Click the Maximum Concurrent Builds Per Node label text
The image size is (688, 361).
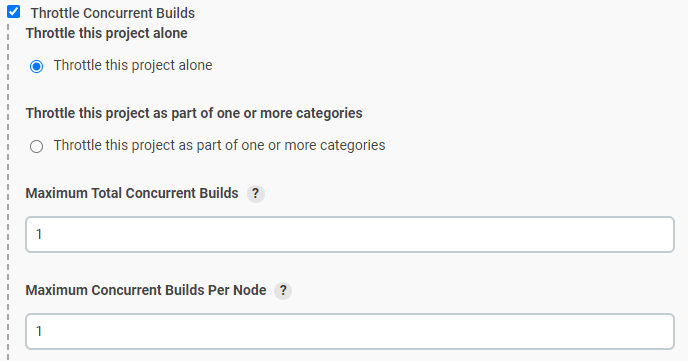146,290
